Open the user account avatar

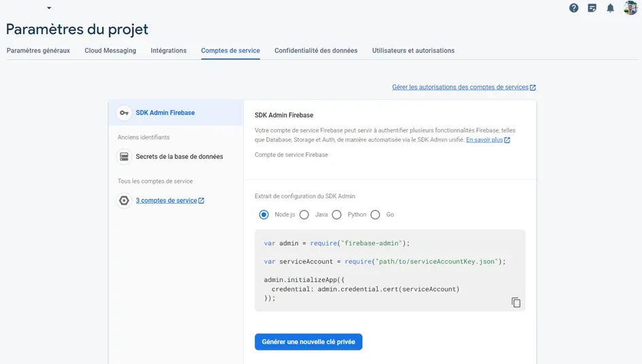[630, 7]
